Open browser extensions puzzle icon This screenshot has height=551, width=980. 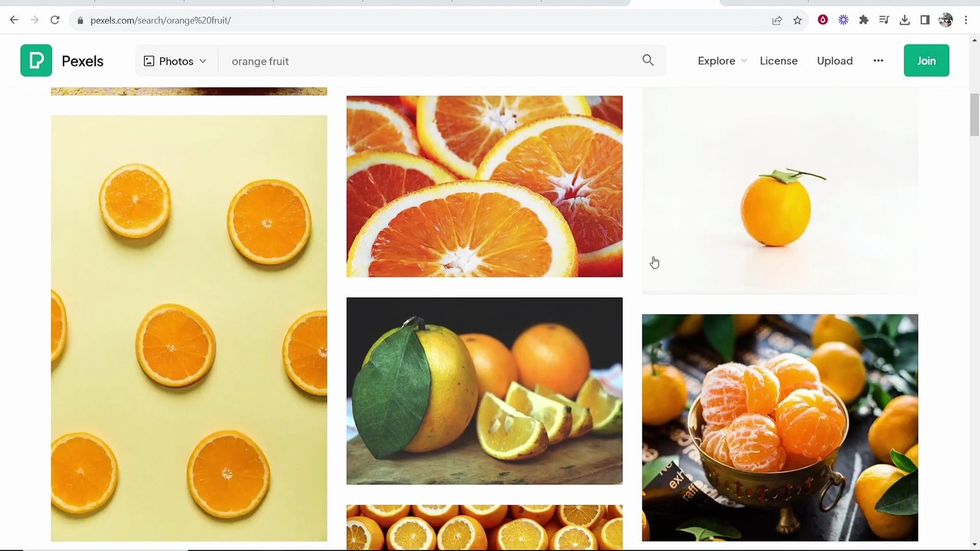864,20
